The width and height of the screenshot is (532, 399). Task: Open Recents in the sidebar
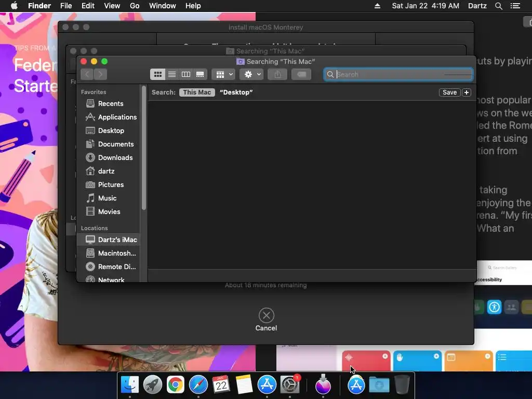[109, 103]
